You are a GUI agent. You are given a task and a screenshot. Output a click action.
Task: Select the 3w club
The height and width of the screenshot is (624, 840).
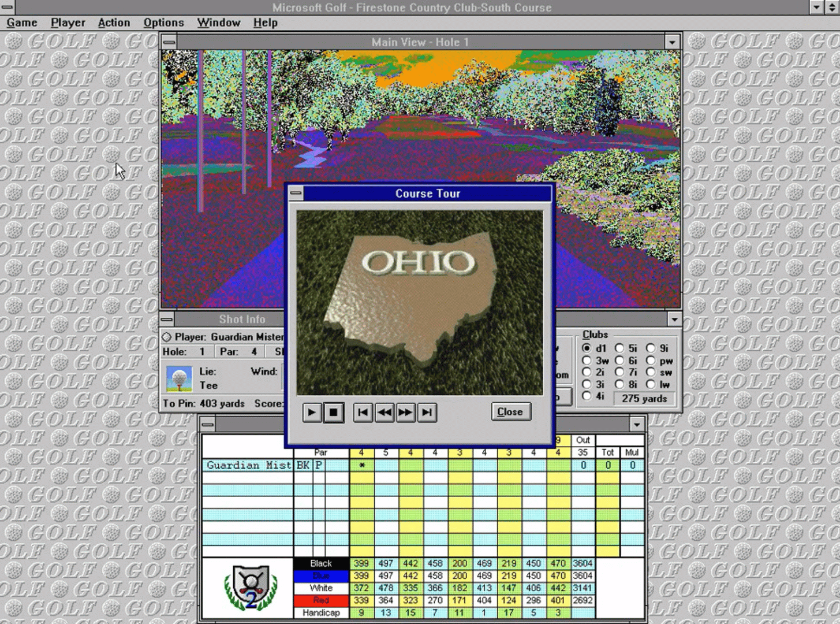587,361
